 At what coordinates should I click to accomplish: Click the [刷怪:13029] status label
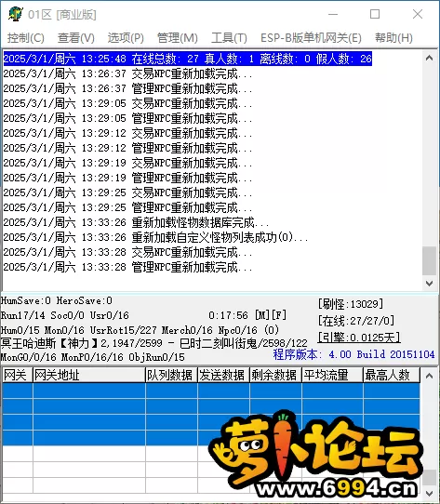point(351,304)
